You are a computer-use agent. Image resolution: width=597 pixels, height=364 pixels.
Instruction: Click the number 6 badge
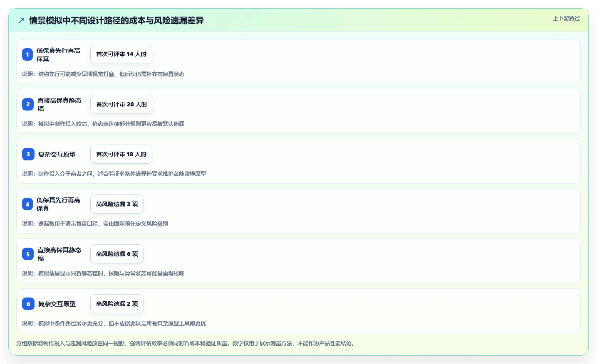pos(28,304)
